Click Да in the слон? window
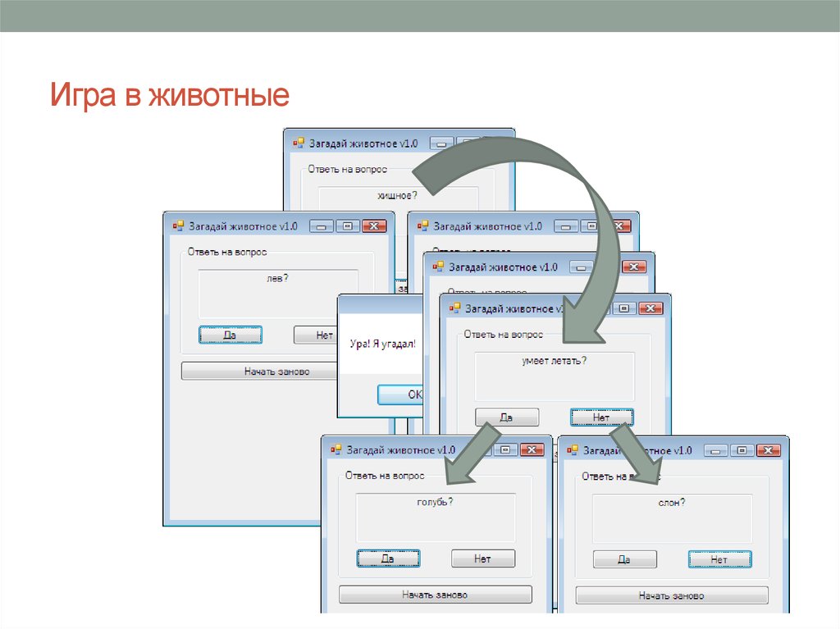The image size is (840, 629). tap(624, 559)
